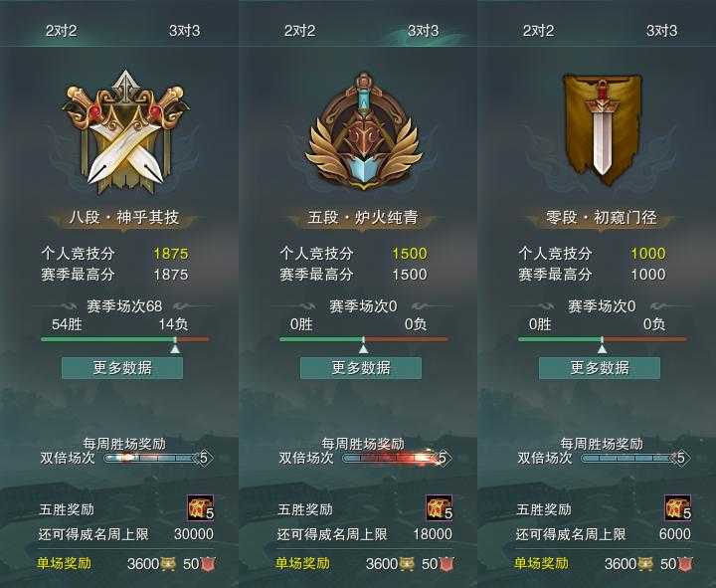Screen dimensions: 716x588
Task: Click the 双倍场次 progress bar in middle panel
Action: [x=391, y=458]
